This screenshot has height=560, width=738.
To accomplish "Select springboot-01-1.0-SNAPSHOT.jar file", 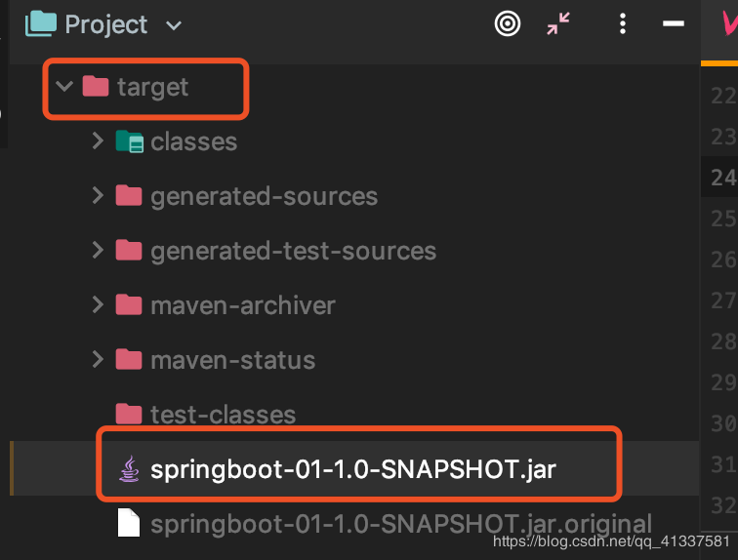I will [353, 470].
